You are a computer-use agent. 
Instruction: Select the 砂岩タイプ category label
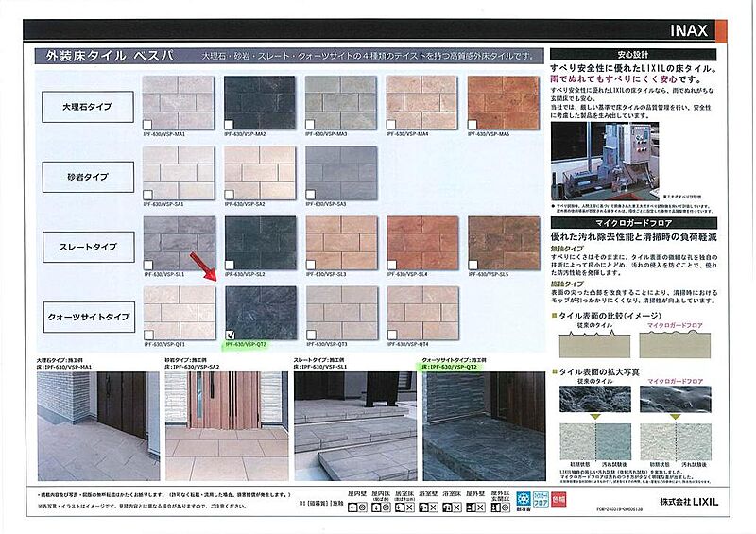[88, 177]
